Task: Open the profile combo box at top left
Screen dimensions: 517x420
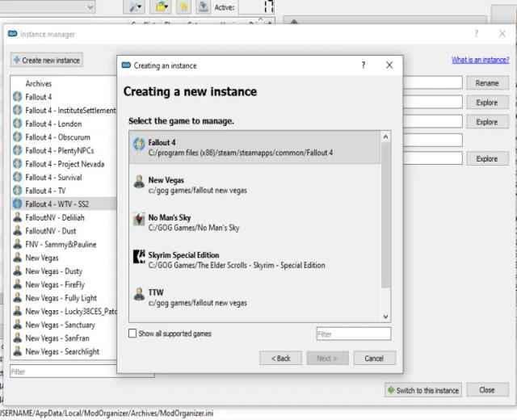Action: [x=47, y=6]
